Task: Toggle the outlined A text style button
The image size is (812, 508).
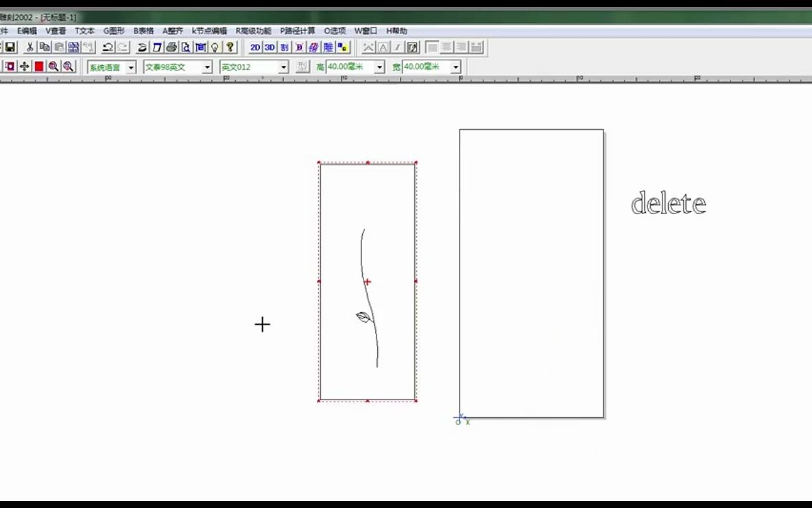Action: [383, 47]
